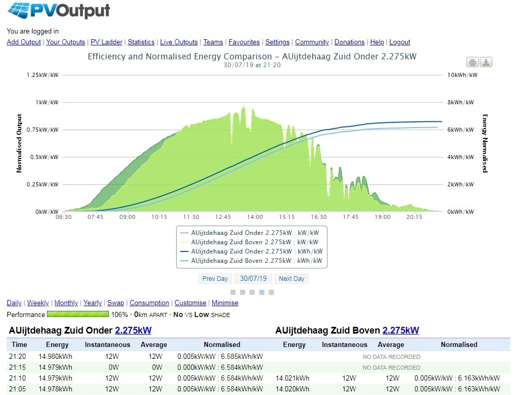Viewport: 532px width, 395px height.
Task: Toggle Zuid Onder kW/kW legend series
Action: pos(249,233)
